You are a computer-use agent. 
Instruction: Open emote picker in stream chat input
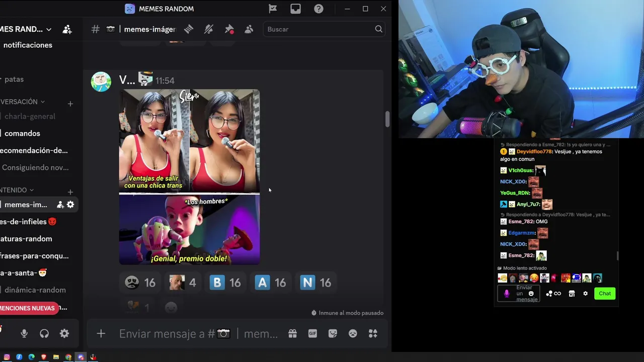tap(531, 294)
